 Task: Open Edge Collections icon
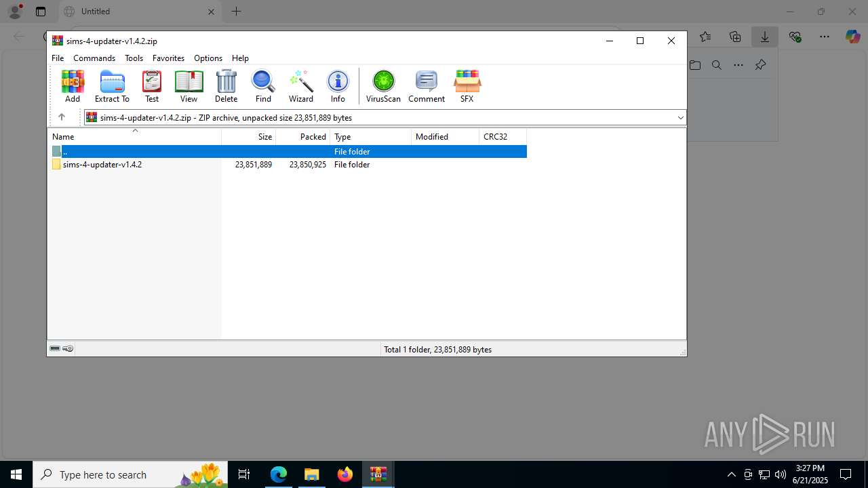click(x=735, y=37)
